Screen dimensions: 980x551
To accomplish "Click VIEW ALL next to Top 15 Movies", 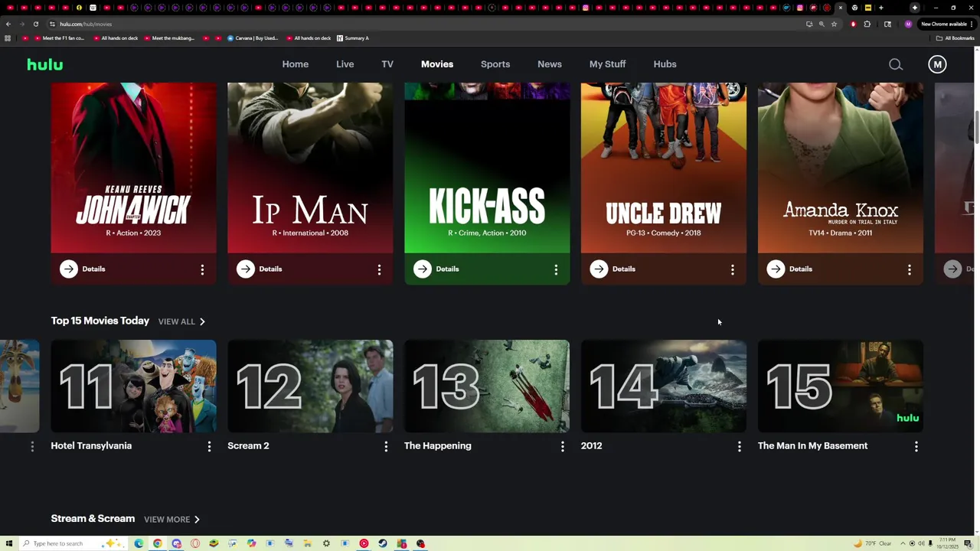I will pyautogui.click(x=177, y=321).
